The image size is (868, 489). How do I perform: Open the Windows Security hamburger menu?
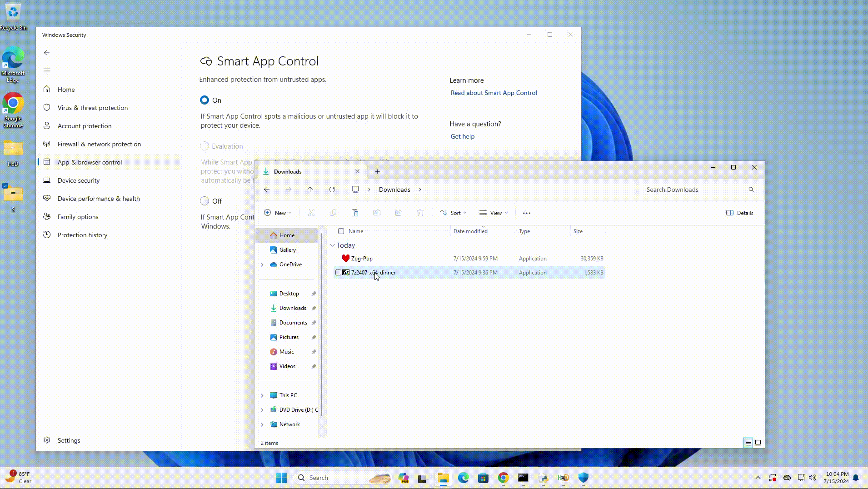(x=47, y=71)
